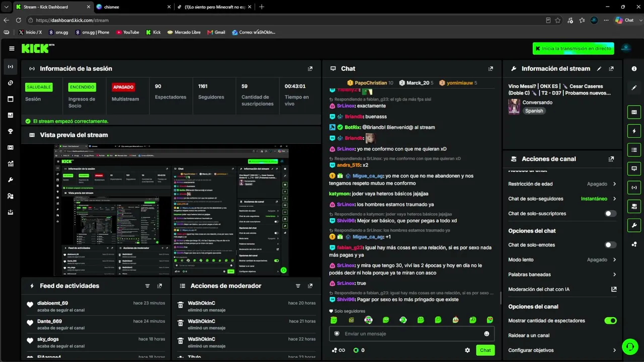Toggle the lightning bolt widget in right rail
The image size is (644, 362).
point(634,131)
